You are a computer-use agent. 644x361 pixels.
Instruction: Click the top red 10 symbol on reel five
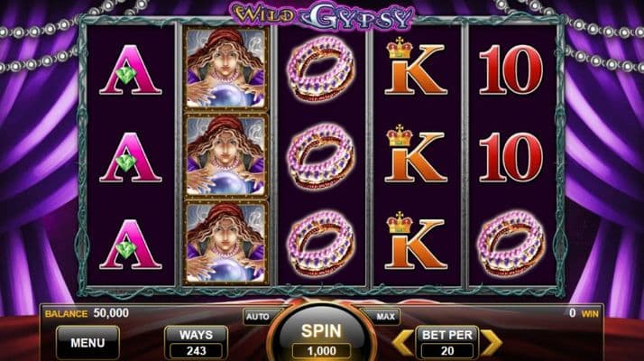(x=511, y=69)
